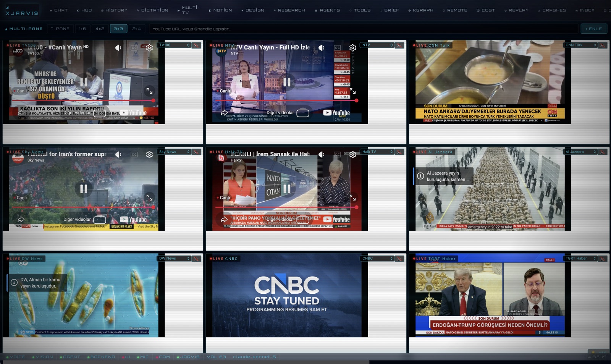The image size is (611, 364).
Task: Open YouTube logo link in the NTV player
Action: tap(336, 113)
